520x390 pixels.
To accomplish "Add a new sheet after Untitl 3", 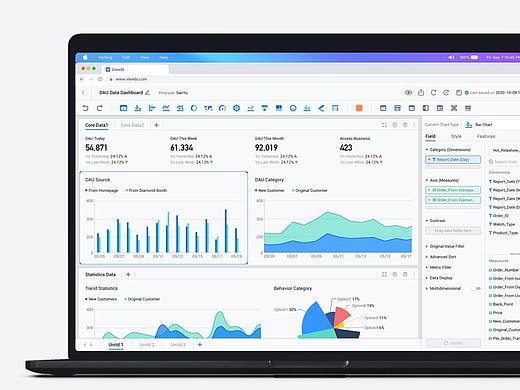I will coord(200,344).
